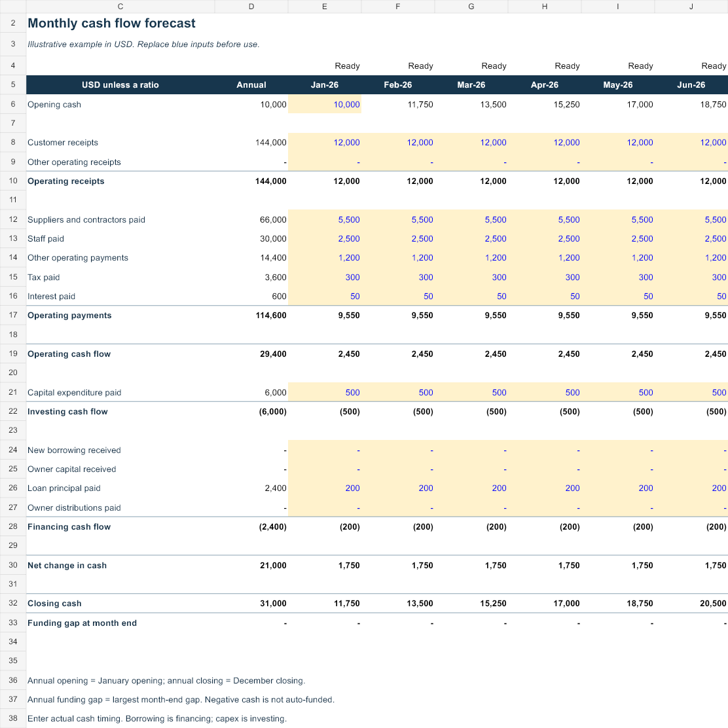Select Jun-26 closing cash 20,500
Image resolution: width=728 pixels, height=728 pixels.
[691, 603]
